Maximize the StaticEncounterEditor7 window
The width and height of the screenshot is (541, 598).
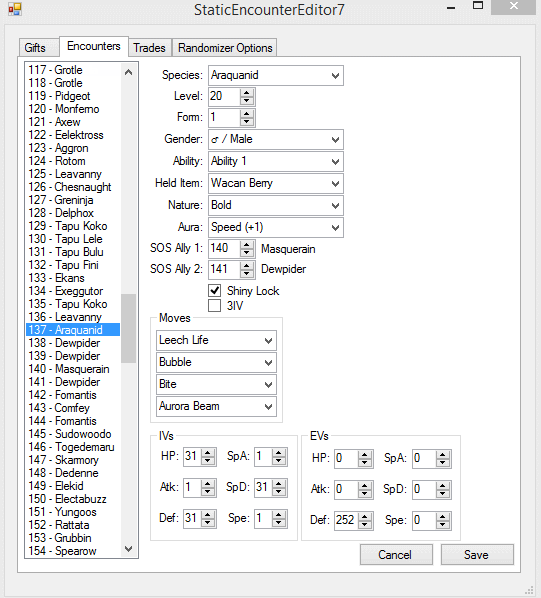(x=478, y=6)
